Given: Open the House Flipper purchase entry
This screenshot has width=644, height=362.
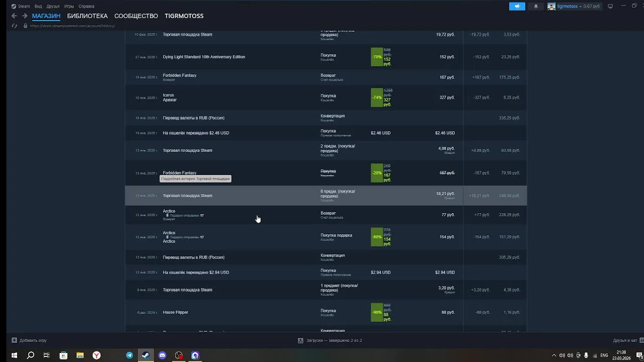Looking at the screenshot, I should [326, 312].
